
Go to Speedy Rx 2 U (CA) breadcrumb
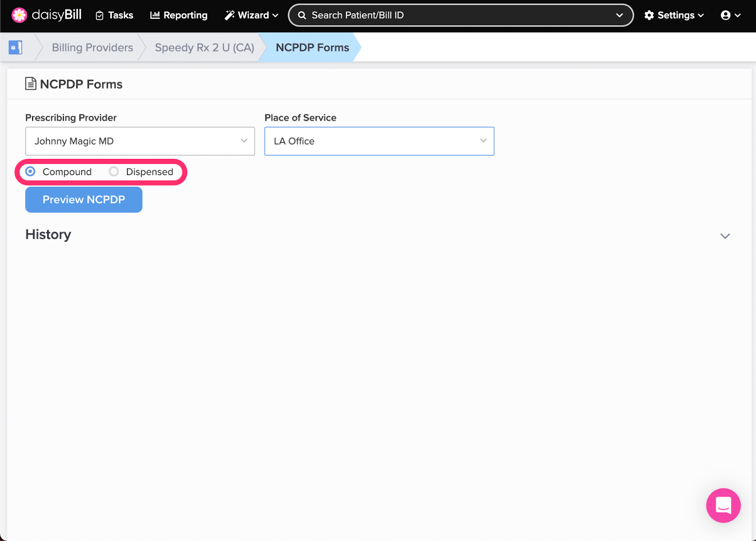point(205,47)
